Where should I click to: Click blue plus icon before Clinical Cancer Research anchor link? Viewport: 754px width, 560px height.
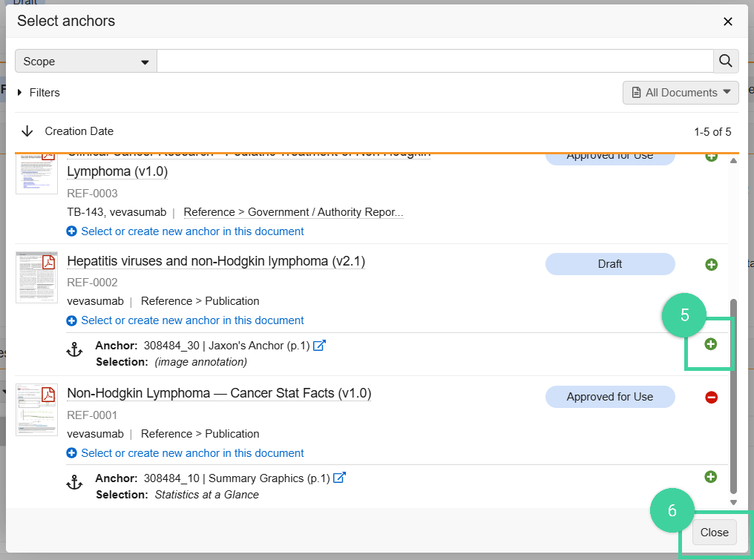coord(71,231)
